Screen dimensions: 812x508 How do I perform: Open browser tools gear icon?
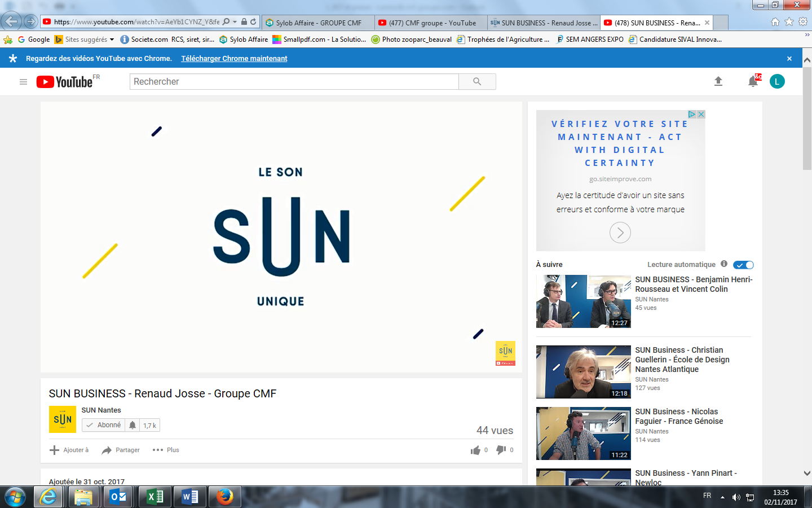point(803,21)
